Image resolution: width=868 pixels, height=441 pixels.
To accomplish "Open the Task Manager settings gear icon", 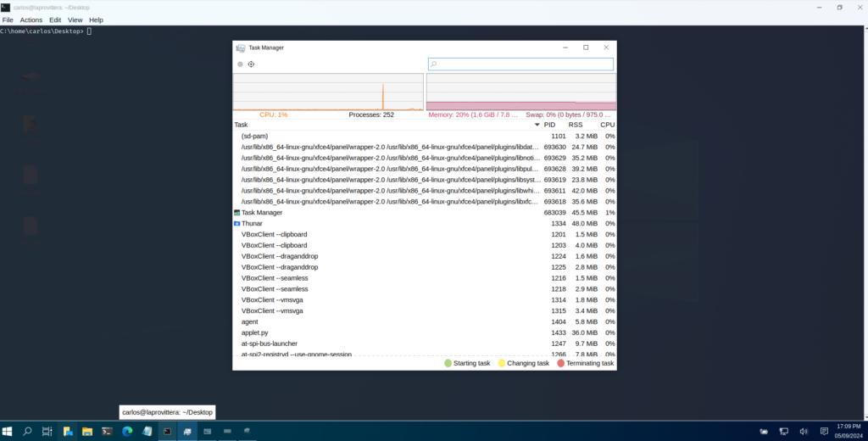I will click(241, 64).
